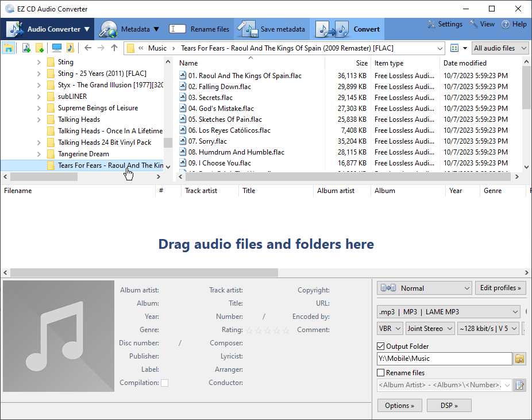
Task: Expand the Tangerine Dream folder in the tree
Action: pos(39,154)
